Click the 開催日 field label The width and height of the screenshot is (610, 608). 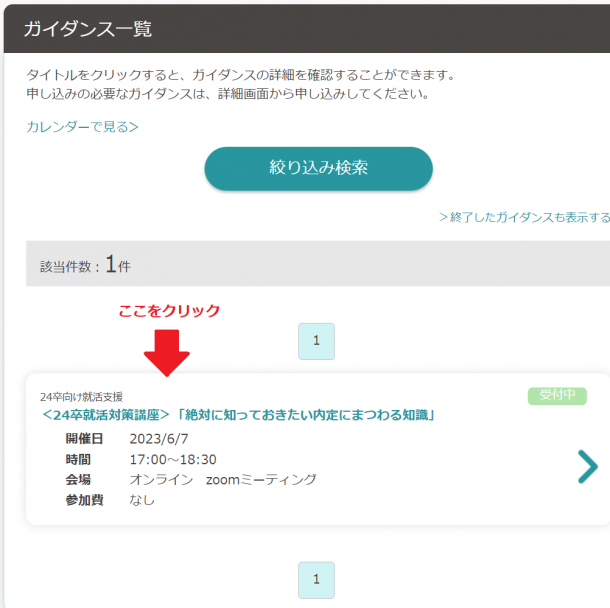(84, 439)
